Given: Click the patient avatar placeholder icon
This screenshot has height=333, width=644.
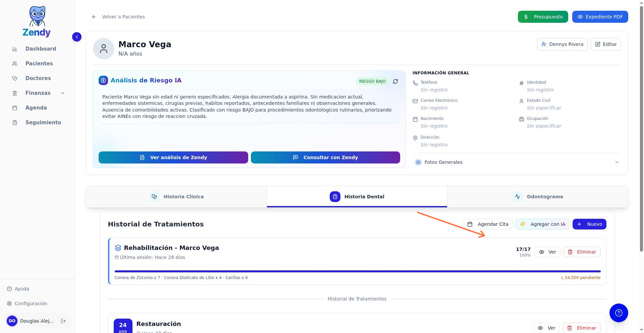Looking at the screenshot, I should 104,49.
